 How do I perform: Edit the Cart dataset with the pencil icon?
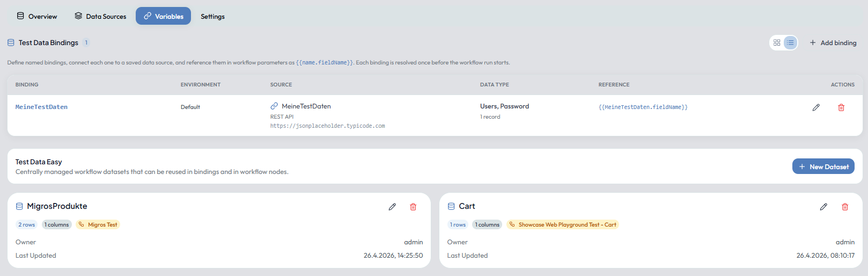(x=823, y=207)
